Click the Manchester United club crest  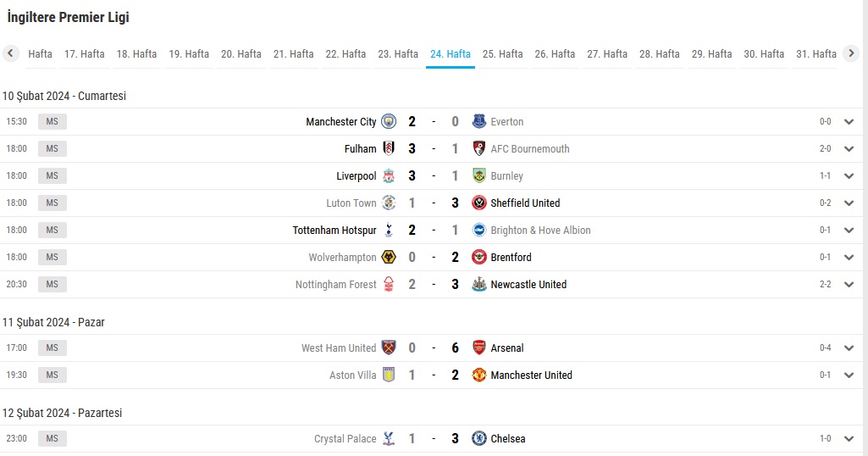pyautogui.click(x=478, y=375)
